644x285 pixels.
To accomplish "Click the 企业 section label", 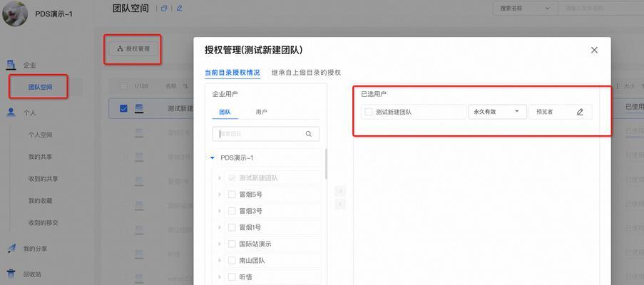I will point(29,65).
